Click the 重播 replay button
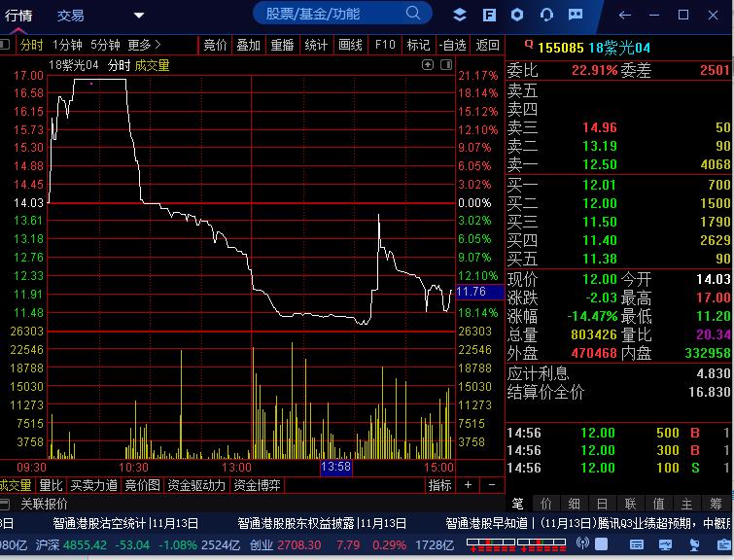This screenshot has height=560, width=734. point(282,45)
